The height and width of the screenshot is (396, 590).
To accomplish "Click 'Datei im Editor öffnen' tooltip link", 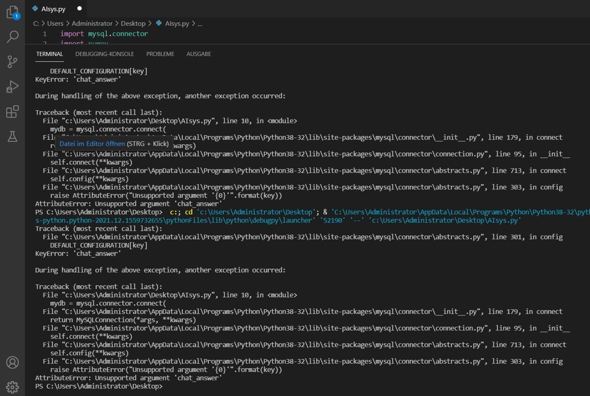I will [x=92, y=144].
